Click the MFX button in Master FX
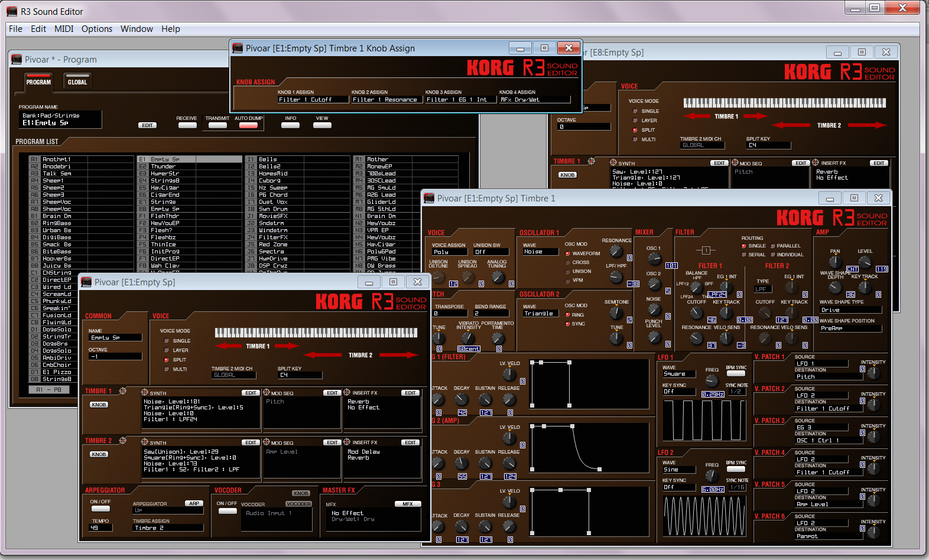 tap(408, 504)
